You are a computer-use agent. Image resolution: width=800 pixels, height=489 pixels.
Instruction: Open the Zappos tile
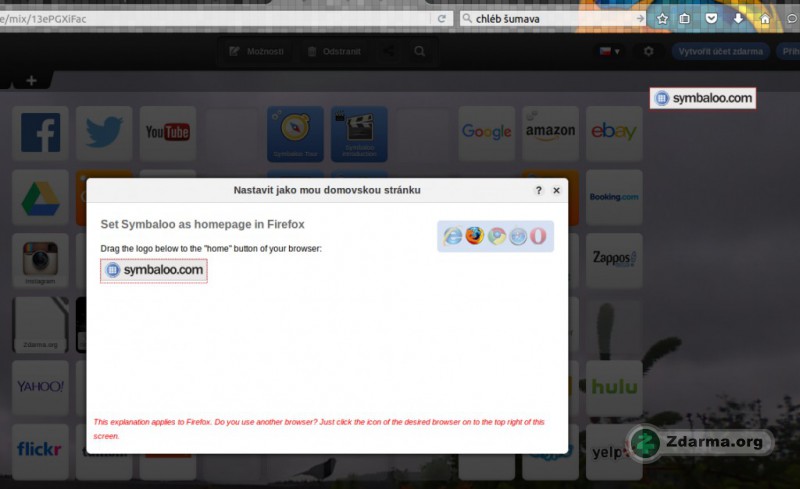614,261
